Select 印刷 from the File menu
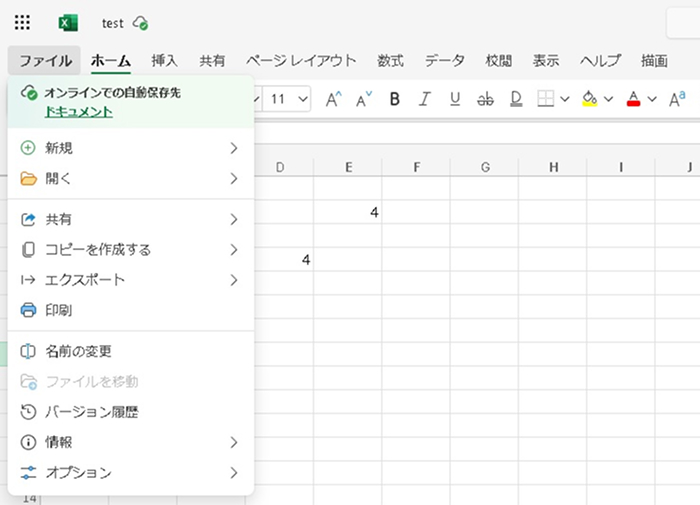 tap(131, 310)
